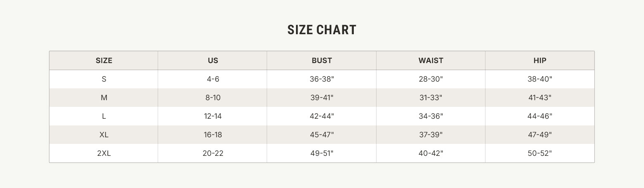Click the 20-22 US size cell

pyautogui.click(x=213, y=153)
